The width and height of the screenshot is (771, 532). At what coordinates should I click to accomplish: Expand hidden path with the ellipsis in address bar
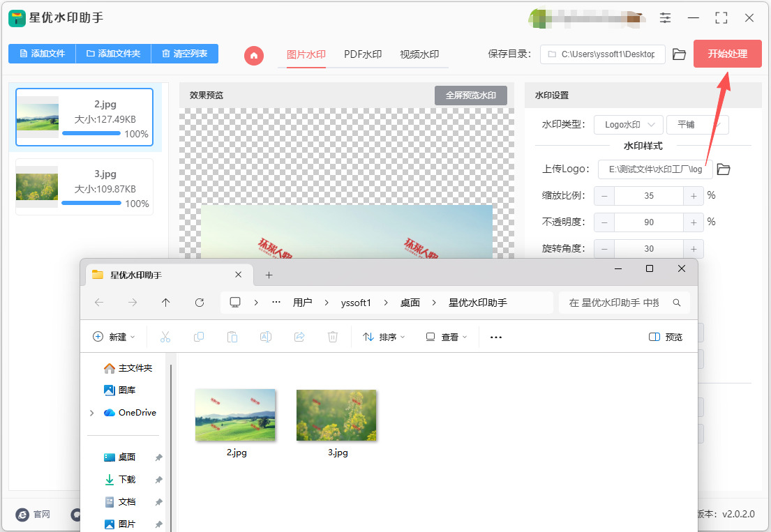click(276, 303)
